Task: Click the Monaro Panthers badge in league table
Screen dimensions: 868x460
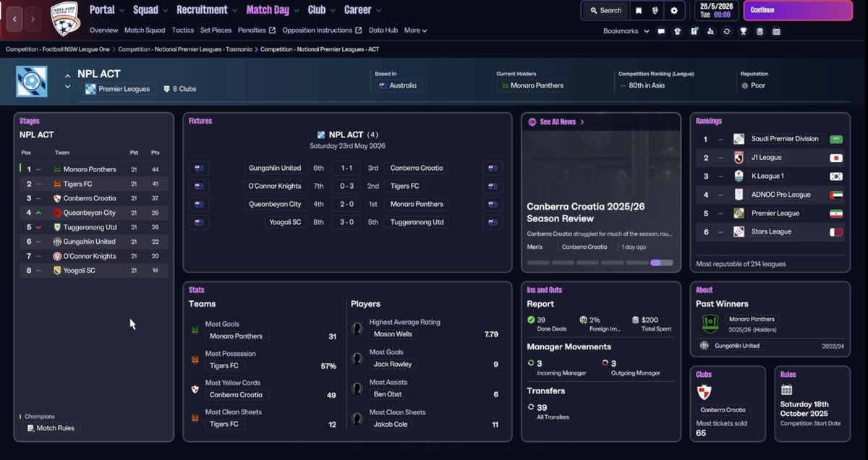Action: coord(57,169)
